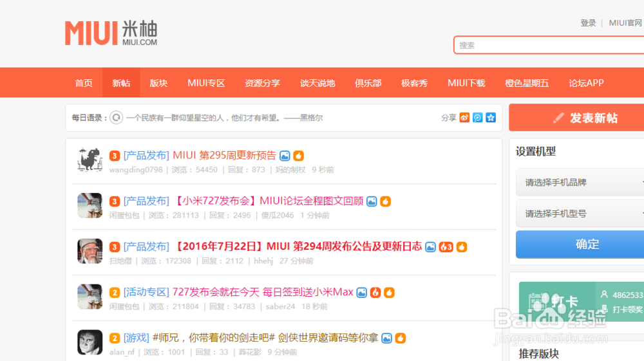Image resolution: width=644 pixels, height=361 pixels.
Task: Click author name wangding0798
Action: (136, 170)
